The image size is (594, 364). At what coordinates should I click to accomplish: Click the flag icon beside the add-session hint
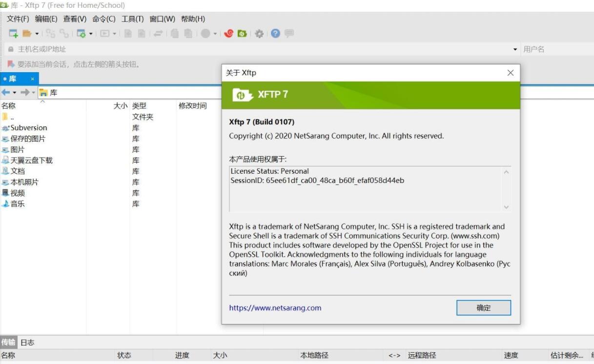(x=11, y=64)
